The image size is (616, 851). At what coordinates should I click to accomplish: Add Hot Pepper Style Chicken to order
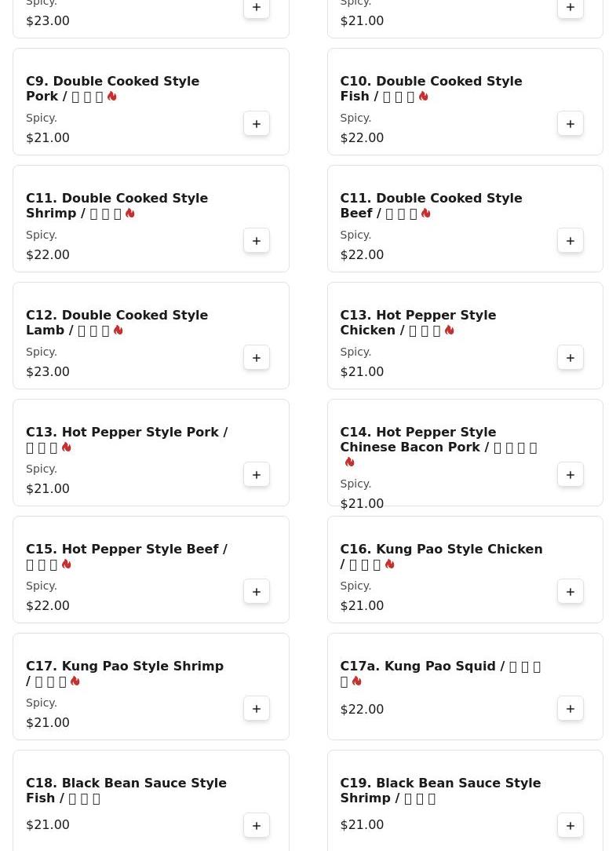tap(570, 358)
